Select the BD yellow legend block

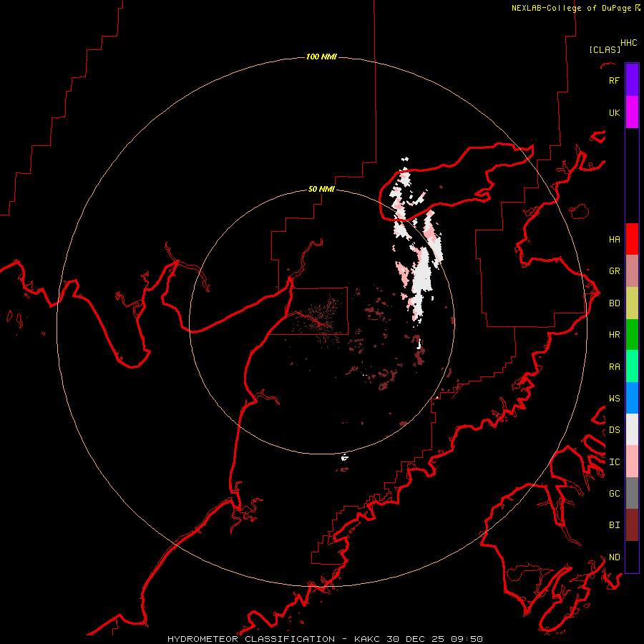pos(632,303)
